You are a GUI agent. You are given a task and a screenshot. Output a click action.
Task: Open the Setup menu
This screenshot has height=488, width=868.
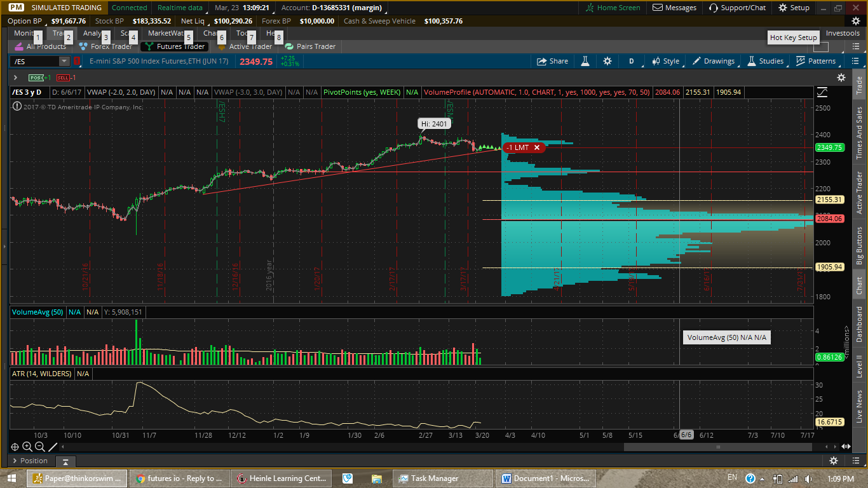coord(794,8)
